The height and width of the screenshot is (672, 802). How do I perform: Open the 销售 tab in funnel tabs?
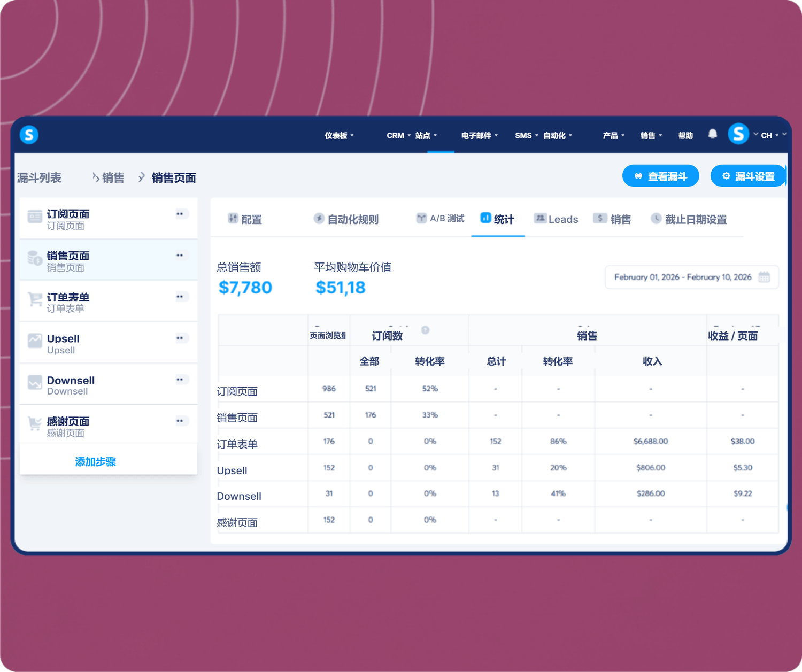coord(612,219)
